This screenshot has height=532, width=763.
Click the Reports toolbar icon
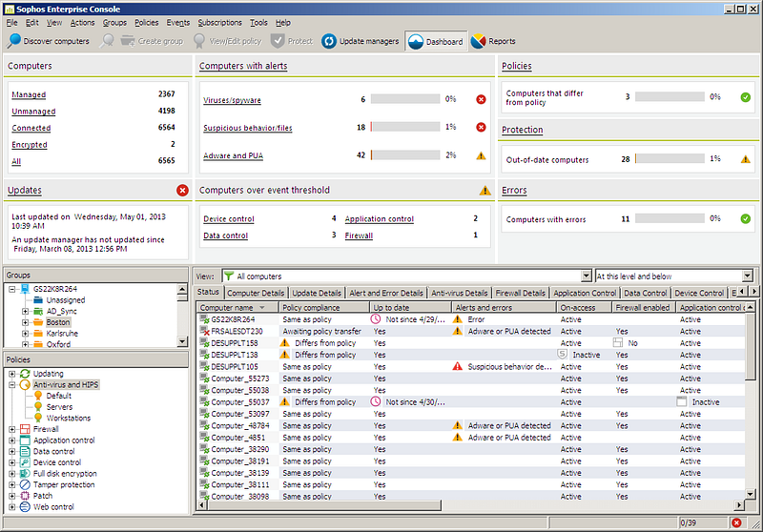coord(479,41)
